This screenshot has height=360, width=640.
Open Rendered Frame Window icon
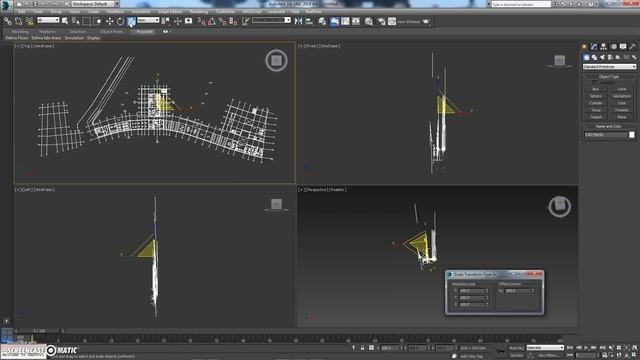pyautogui.click(x=392, y=21)
